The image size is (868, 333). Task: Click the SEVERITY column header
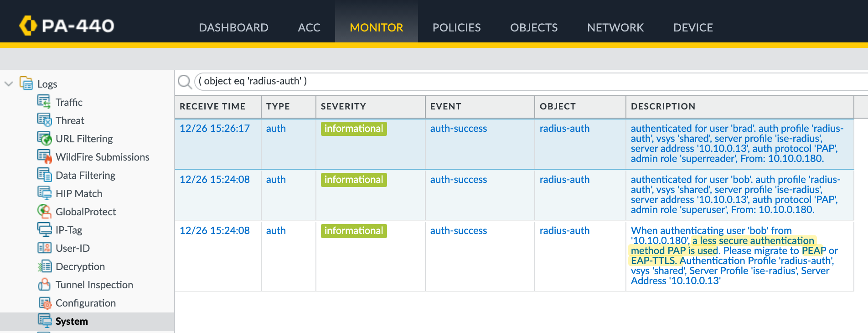tap(343, 106)
